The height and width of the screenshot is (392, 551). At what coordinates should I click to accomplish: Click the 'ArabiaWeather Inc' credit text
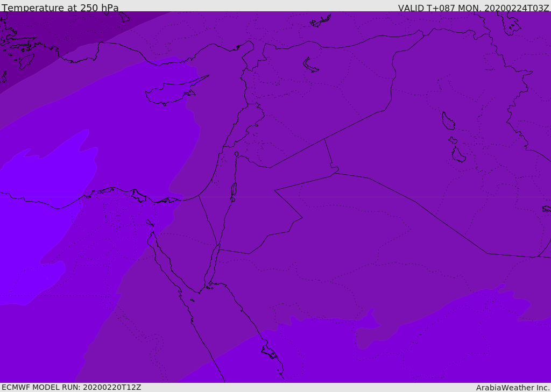point(513,388)
